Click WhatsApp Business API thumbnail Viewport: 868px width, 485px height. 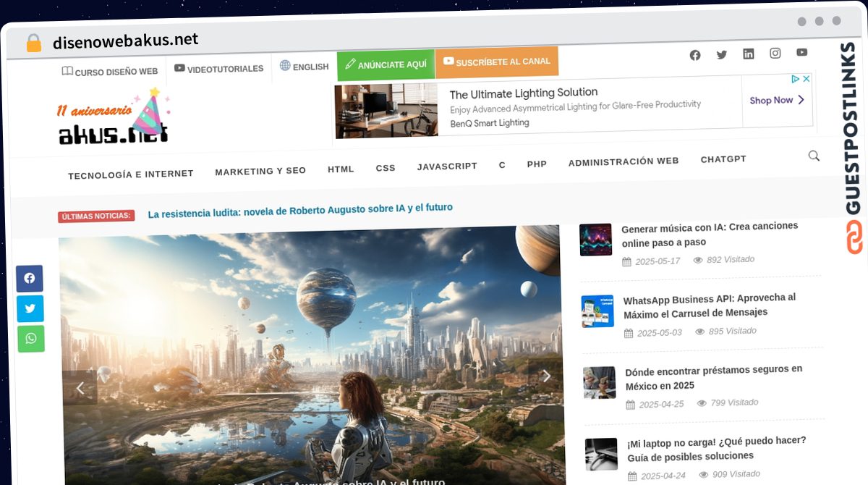[597, 311]
